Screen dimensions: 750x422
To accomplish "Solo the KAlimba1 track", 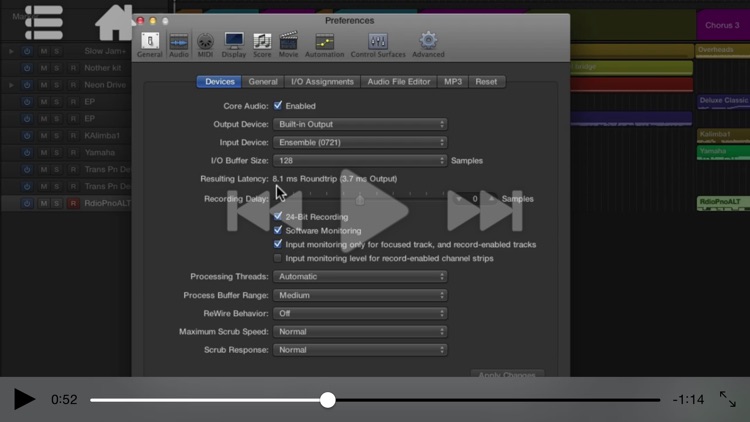I will pyautogui.click(x=56, y=136).
